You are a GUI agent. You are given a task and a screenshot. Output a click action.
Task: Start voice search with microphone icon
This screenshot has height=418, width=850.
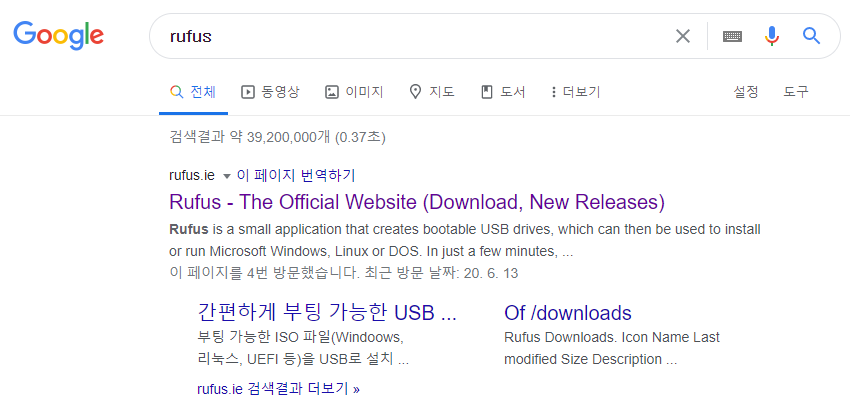point(772,36)
